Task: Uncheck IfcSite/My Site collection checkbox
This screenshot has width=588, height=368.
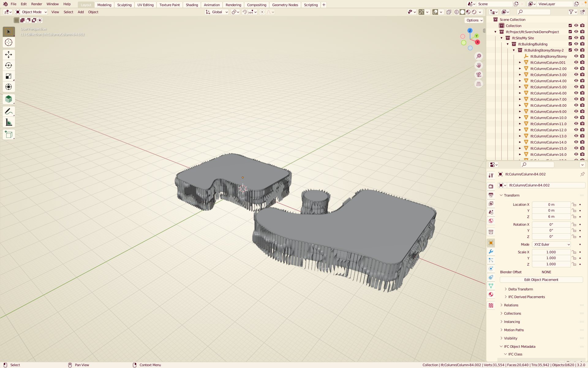Action: [x=570, y=38]
